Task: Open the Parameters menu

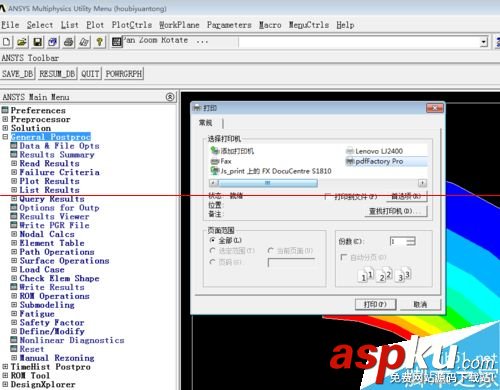Action: (x=229, y=25)
